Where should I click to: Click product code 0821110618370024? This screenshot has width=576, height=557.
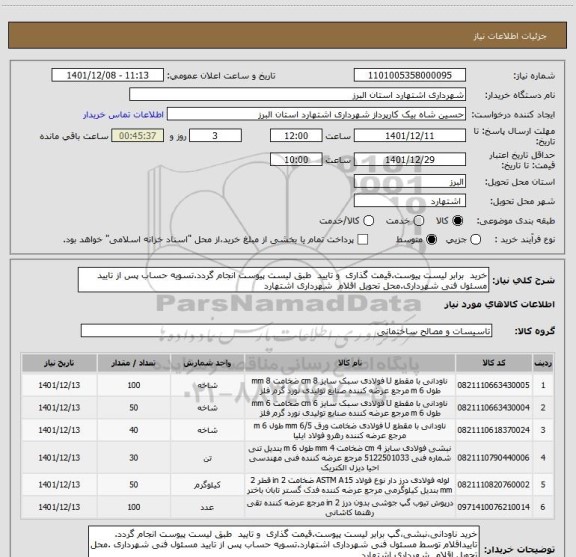point(493,430)
